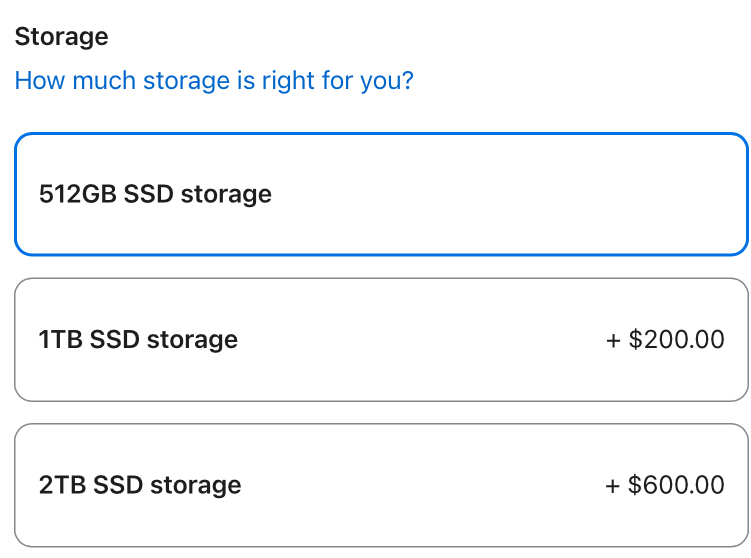Screen dimensions: 751x558
Task: Click the empty middle of the 1TB card
Action: pyautogui.click(x=420, y=340)
